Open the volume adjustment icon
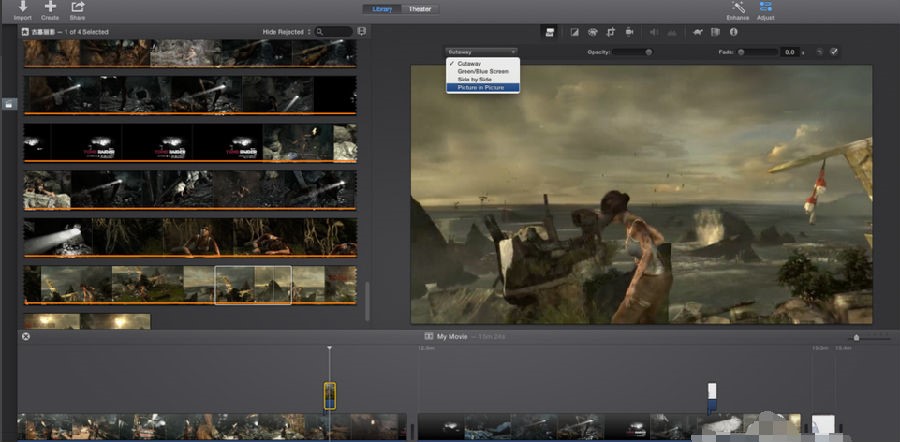The image size is (900, 442). (654, 32)
